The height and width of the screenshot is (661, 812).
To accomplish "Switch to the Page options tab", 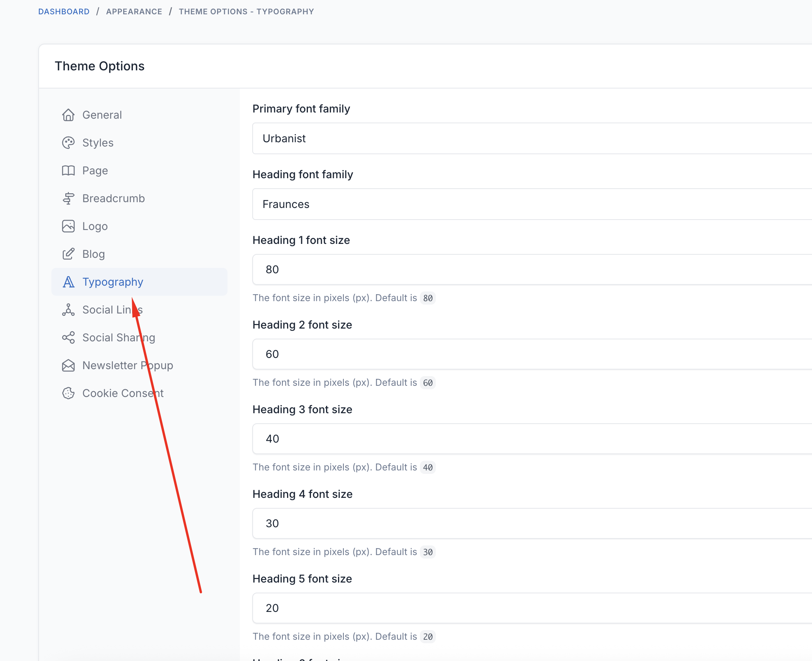I will [x=139, y=170].
